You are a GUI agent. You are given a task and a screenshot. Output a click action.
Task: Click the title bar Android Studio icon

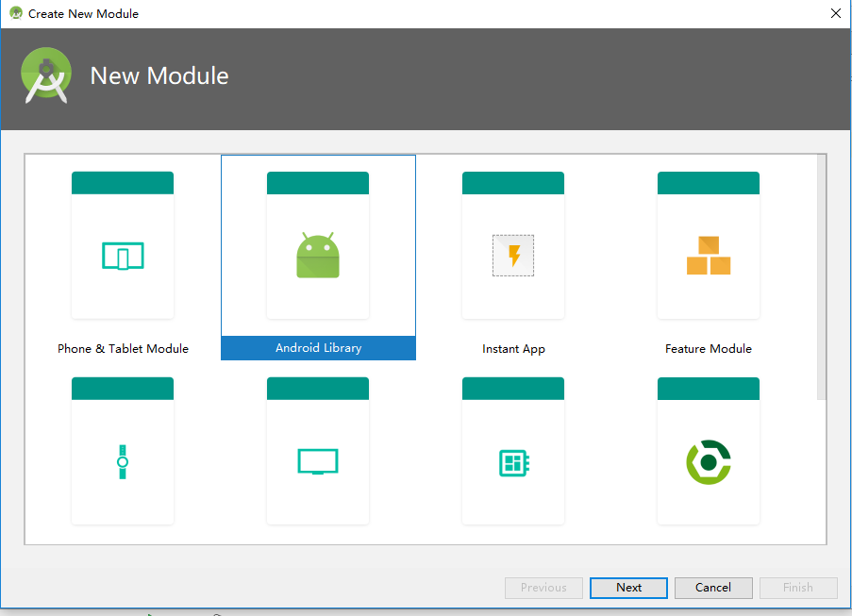coord(16,13)
